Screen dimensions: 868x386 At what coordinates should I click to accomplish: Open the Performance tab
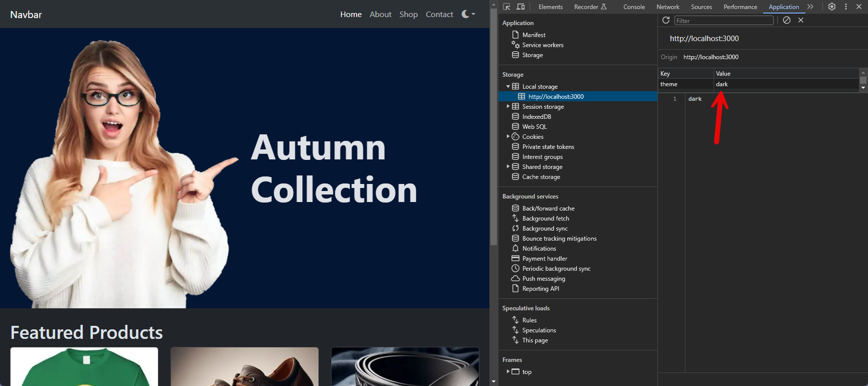pyautogui.click(x=740, y=7)
